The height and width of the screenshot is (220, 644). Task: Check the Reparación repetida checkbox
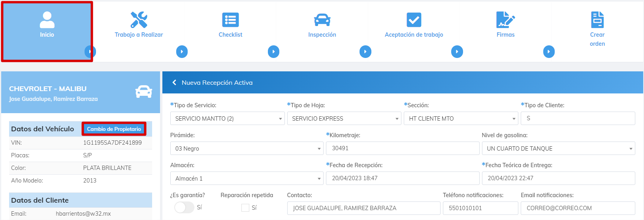coord(245,208)
